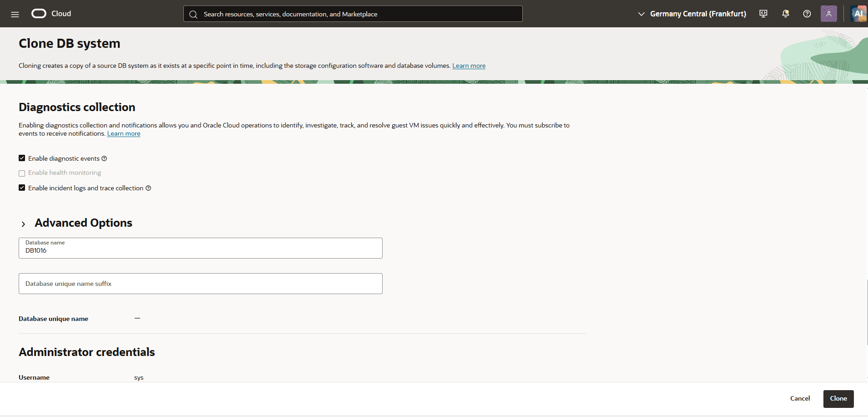This screenshot has height=417, width=868.
Task: Click the Clone button
Action: [838, 398]
